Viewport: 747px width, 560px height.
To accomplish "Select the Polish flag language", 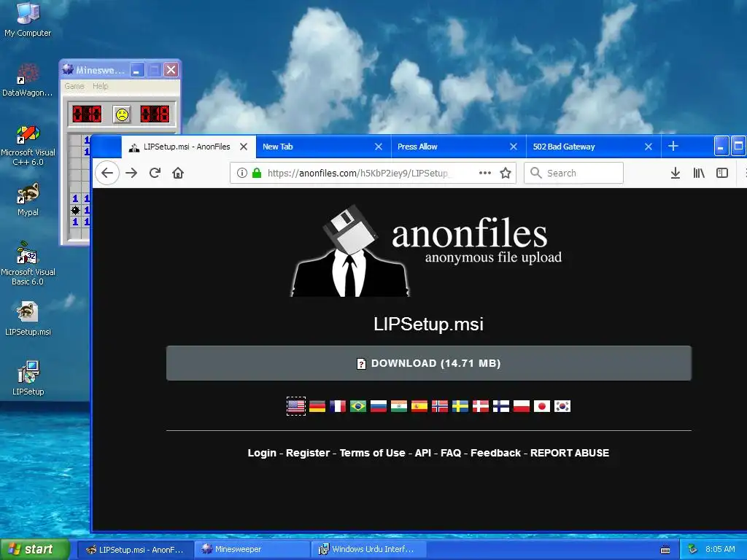I will click(522, 406).
